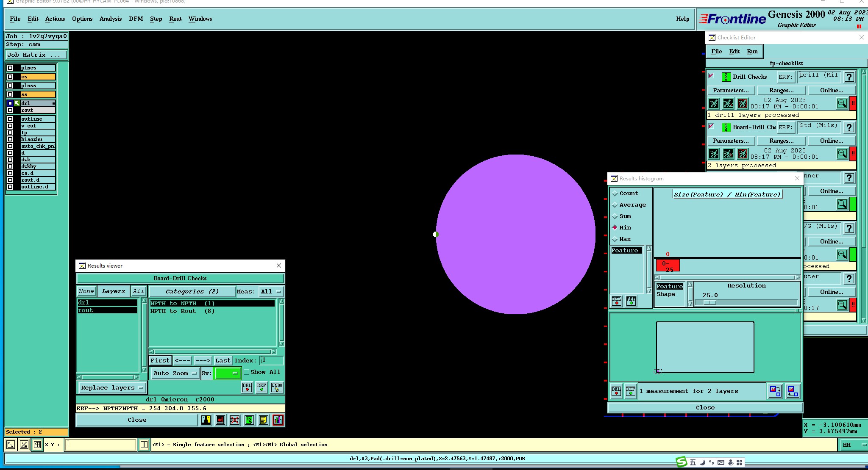This screenshot has height=470, width=868.
Task: Click magnifier results icon for Drill Checks
Action: [842, 103]
